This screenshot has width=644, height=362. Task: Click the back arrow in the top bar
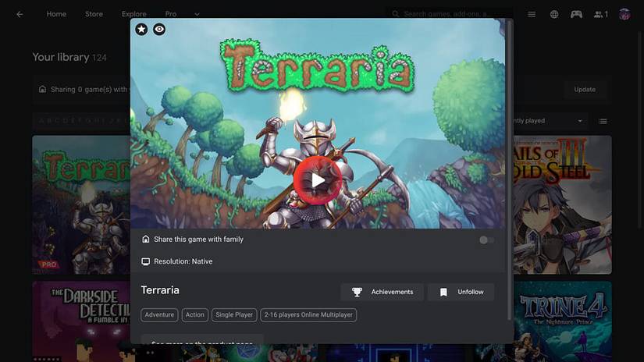tap(20, 14)
